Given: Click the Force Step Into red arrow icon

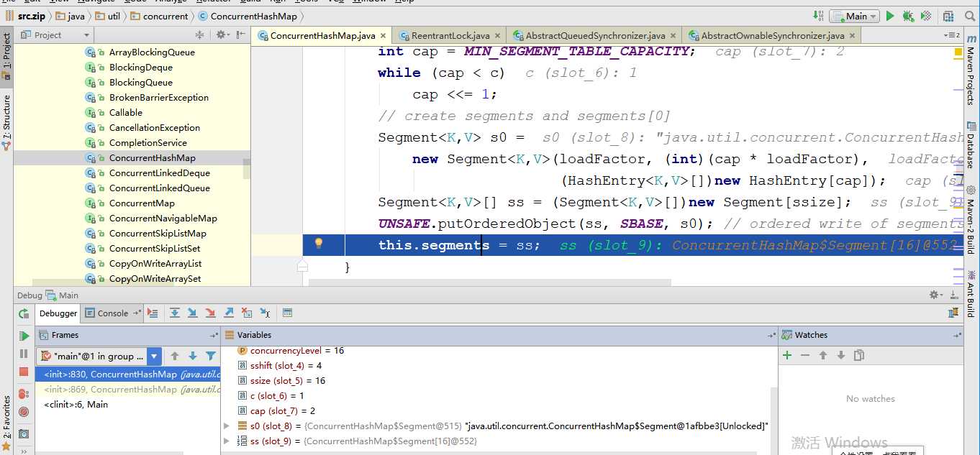Looking at the screenshot, I should click(211, 313).
